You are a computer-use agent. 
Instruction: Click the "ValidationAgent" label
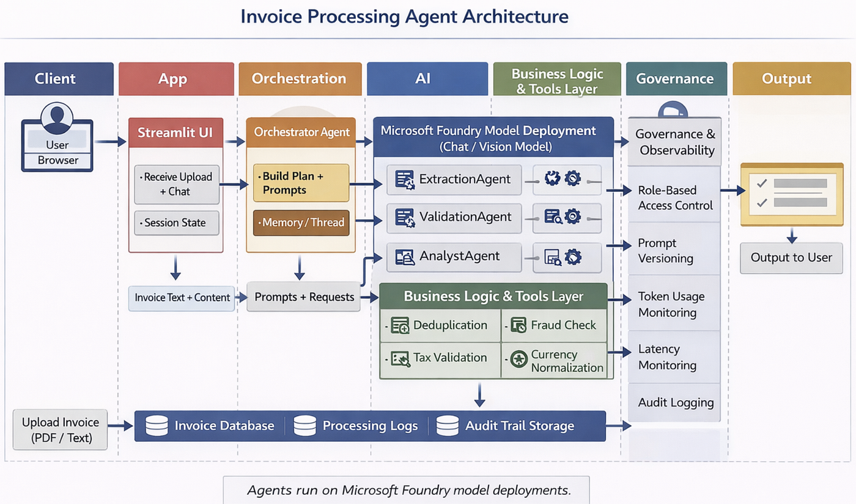click(465, 217)
